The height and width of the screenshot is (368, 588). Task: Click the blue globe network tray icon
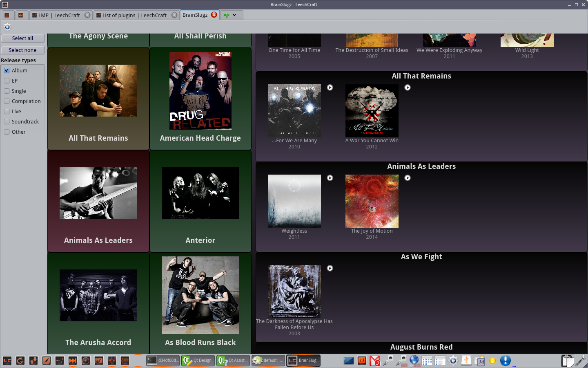click(x=414, y=360)
